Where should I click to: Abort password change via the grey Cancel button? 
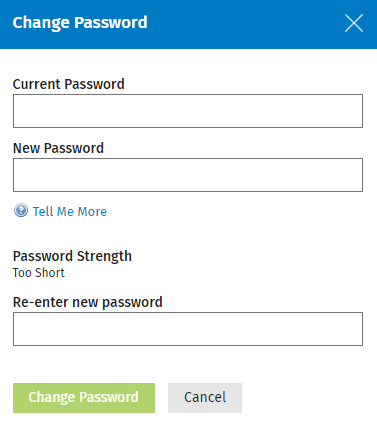point(205,398)
